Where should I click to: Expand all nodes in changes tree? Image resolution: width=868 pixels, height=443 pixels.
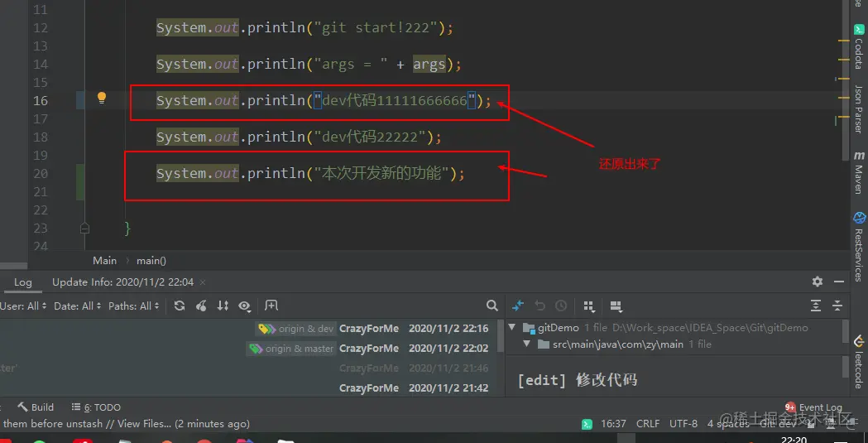pyautogui.click(x=815, y=306)
